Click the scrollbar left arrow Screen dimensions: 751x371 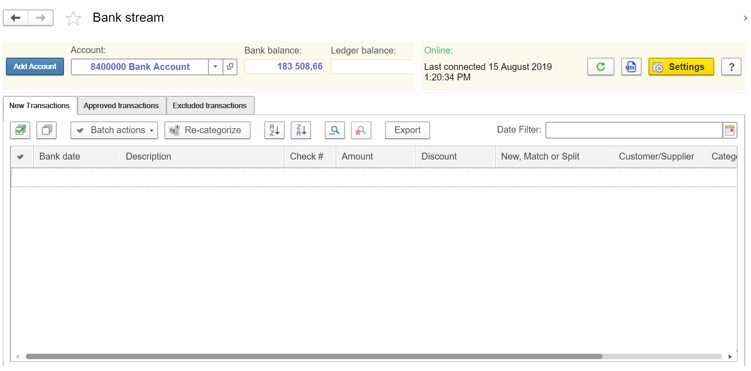pyautogui.click(x=18, y=357)
